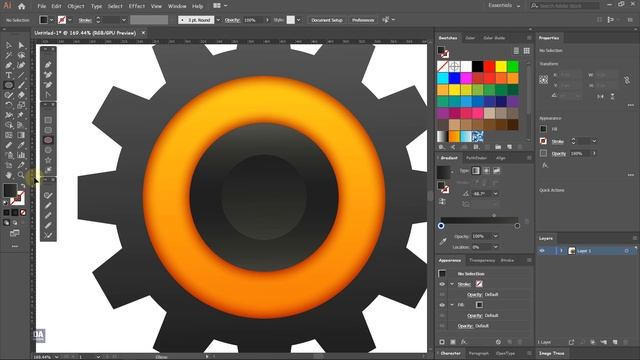Open the Window menu
The image size is (640, 360).
coord(177,6)
